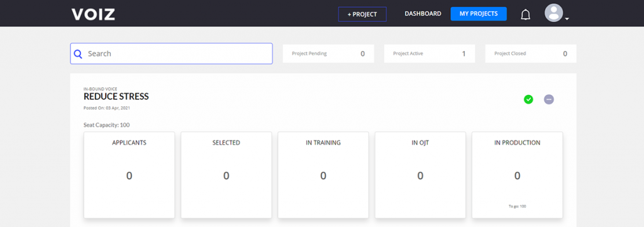Click the 'Posted On: 03 Apr, 2021' text

pyautogui.click(x=107, y=108)
